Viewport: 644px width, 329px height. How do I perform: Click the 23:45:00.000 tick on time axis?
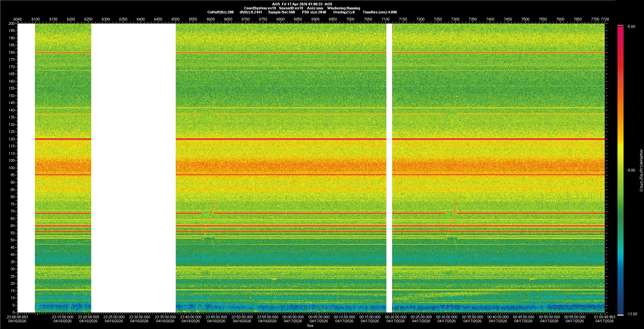(216, 317)
